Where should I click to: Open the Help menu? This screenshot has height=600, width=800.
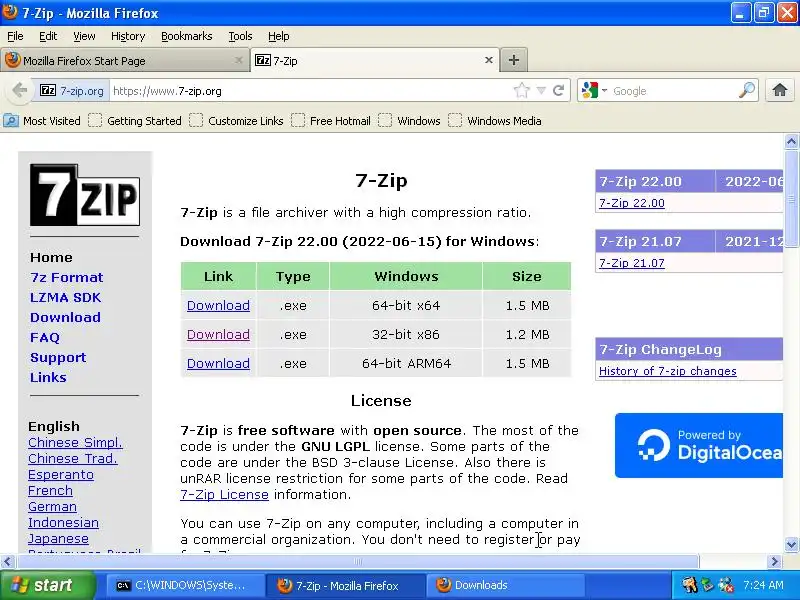(279, 36)
